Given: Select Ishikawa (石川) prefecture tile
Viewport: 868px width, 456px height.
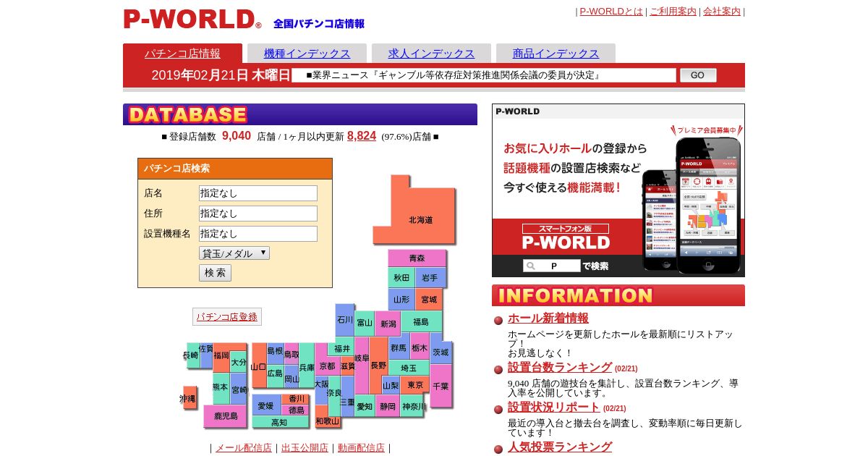Looking at the screenshot, I should [344, 319].
